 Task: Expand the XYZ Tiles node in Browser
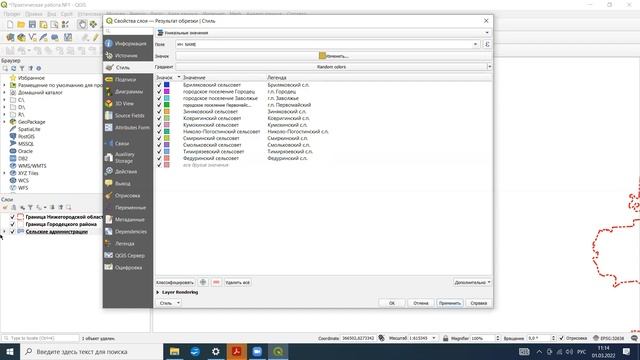[4, 173]
